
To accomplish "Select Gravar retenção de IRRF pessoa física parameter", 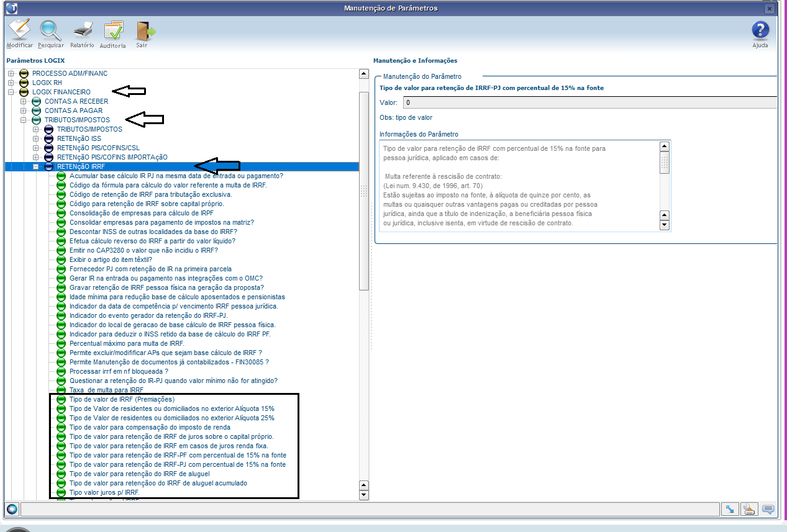I will click(166, 287).
